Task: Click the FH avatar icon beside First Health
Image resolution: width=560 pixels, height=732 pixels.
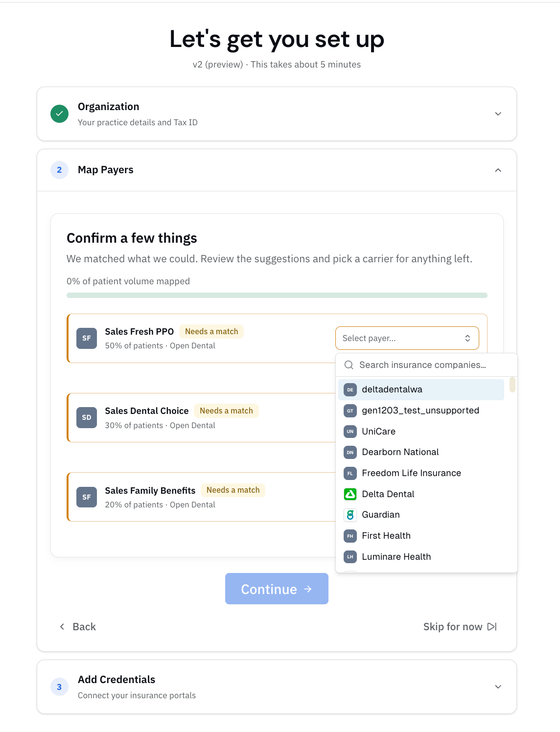Action: click(x=350, y=536)
